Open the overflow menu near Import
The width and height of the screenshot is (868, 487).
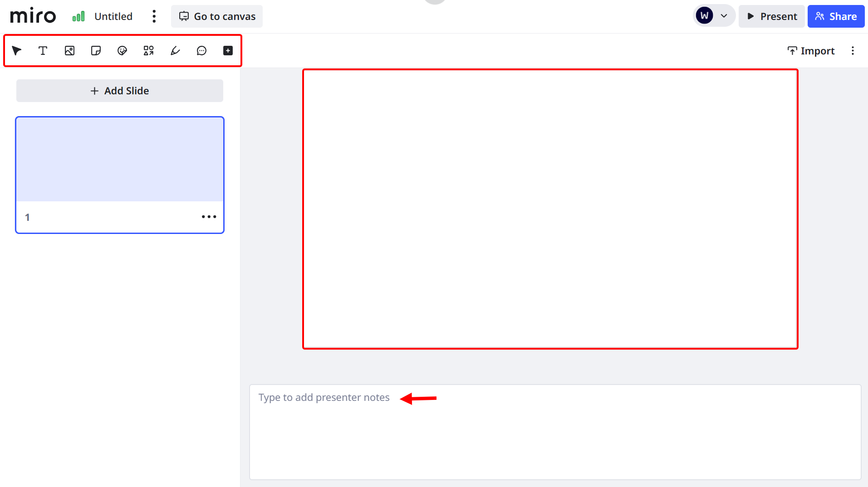coord(853,50)
